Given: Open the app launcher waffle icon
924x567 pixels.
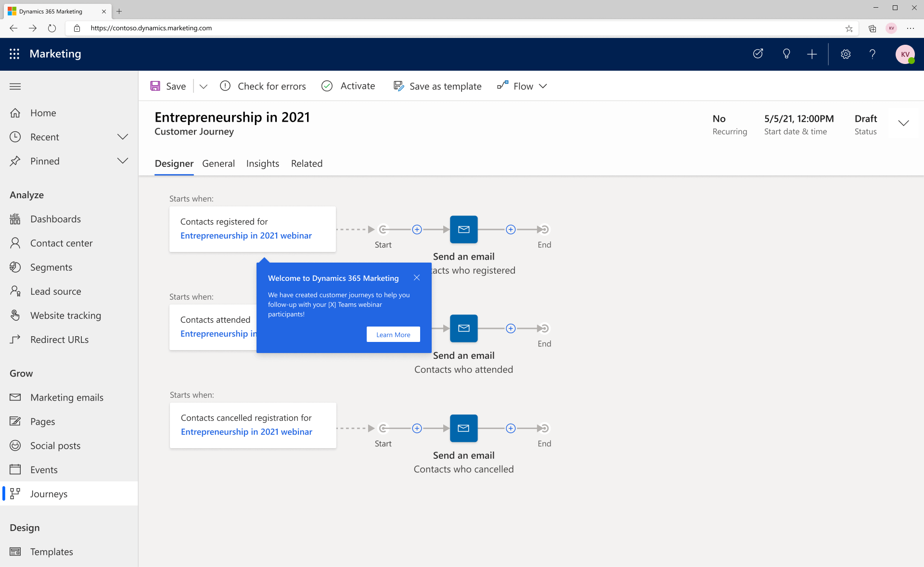Looking at the screenshot, I should click(x=14, y=54).
